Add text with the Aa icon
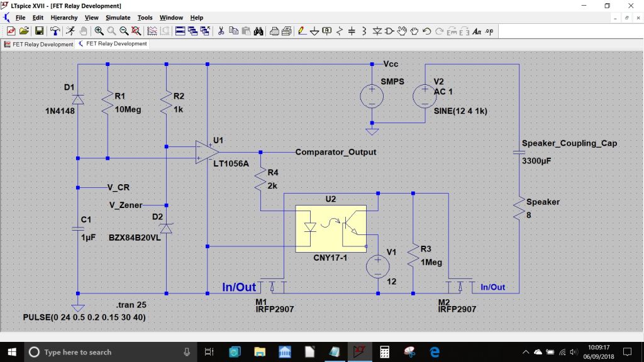 [x=477, y=31]
